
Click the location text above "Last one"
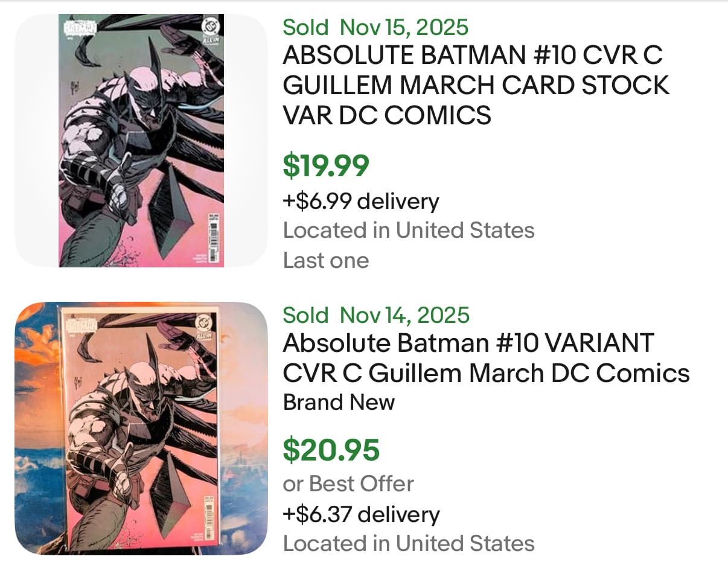[409, 230]
